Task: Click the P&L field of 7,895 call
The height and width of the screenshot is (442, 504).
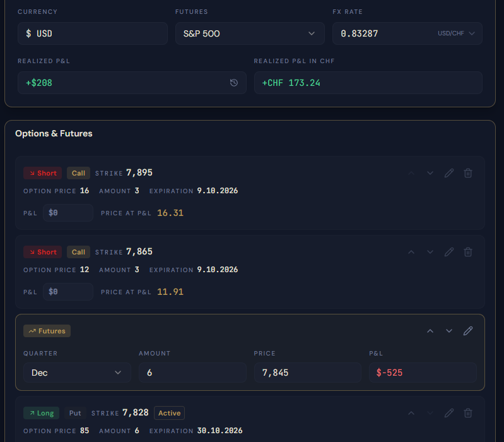Action: (x=68, y=213)
